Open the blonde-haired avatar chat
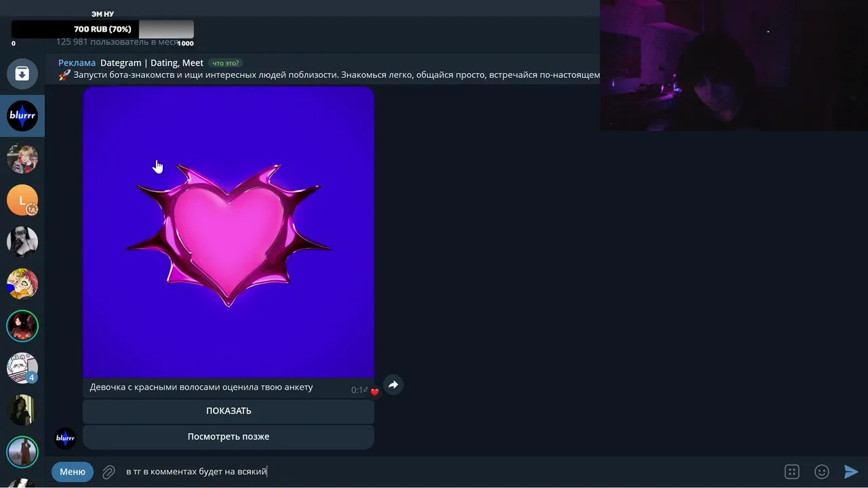The image size is (868, 488). (x=22, y=158)
